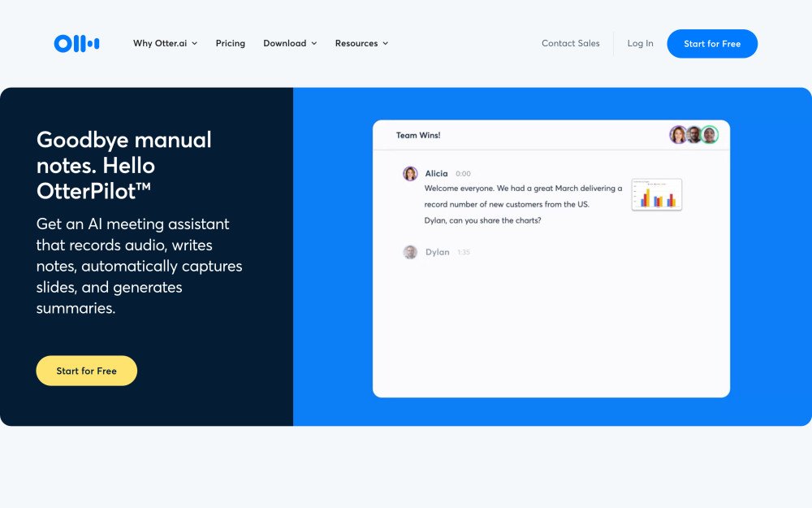The width and height of the screenshot is (812, 508).
Task: Click the green-ringed participant avatar in card header
Action: pyautogui.click(x=710, y=135)
